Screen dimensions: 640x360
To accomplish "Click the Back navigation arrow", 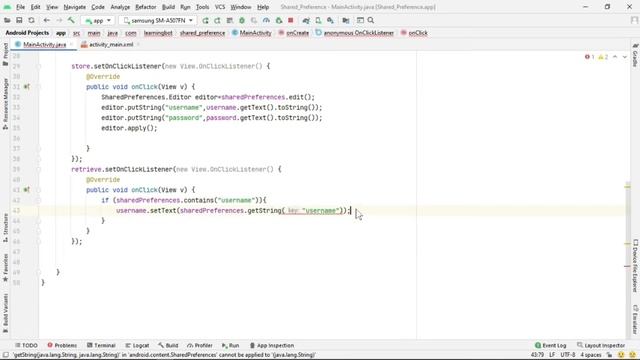I will [x=47, y=20].
